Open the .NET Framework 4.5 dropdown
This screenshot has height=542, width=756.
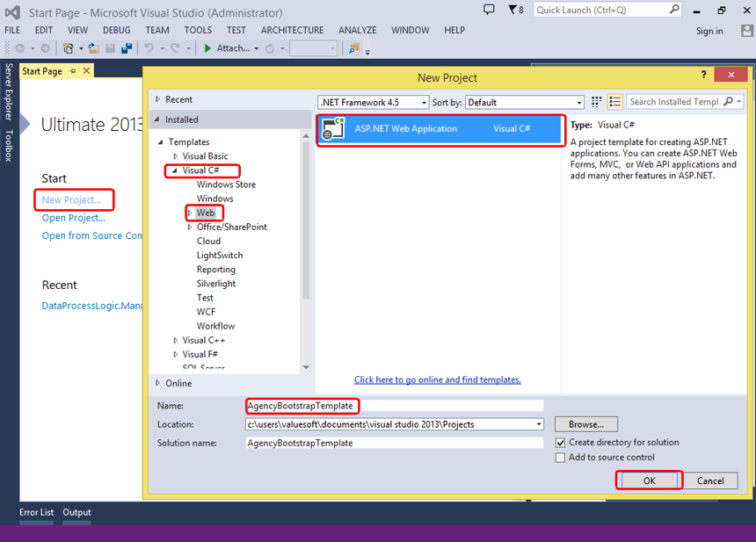point(374,102)
